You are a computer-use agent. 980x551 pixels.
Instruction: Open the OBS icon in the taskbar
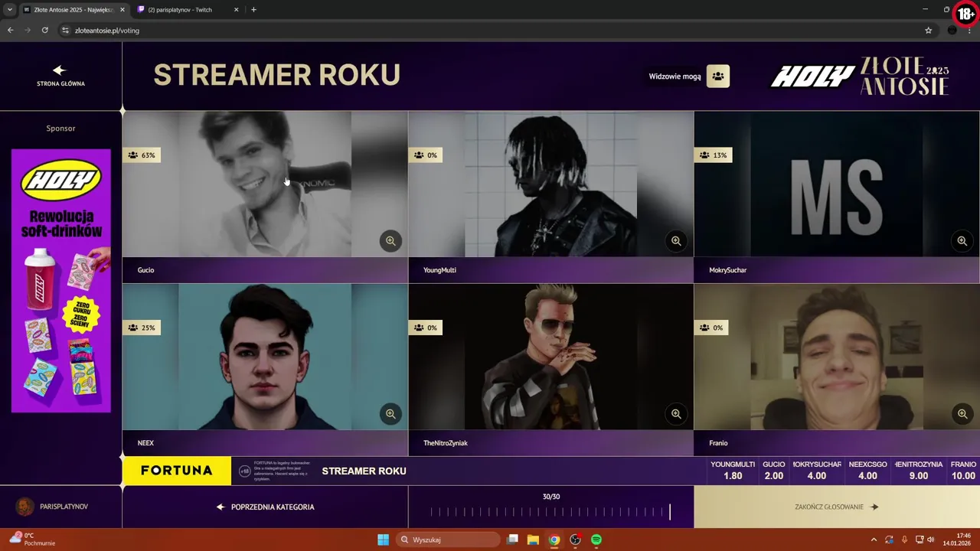pyautogui.click(x=575, y=540)
